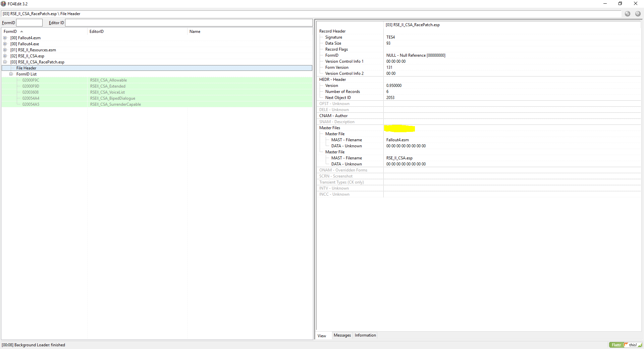Viewport: 644px width, 349px height.
Task: Select record 020054A5 RSEII_CSA_SurrenderCapable
Action: (x=157, y=104)
